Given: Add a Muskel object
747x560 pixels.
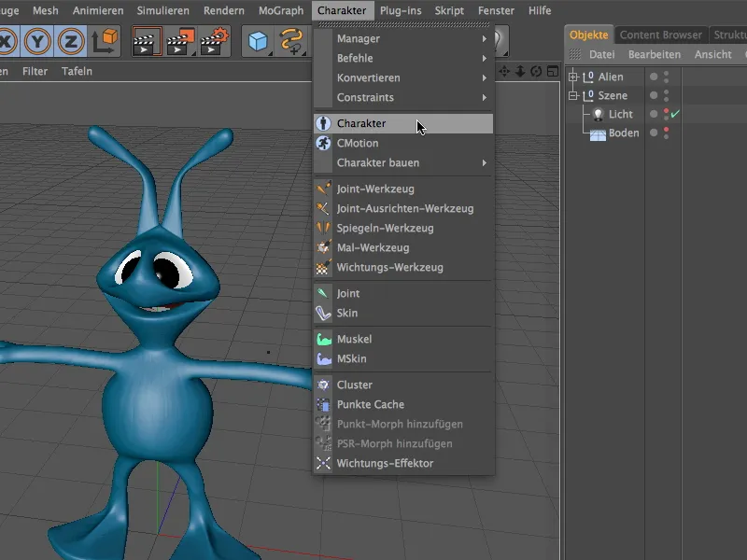Looking at the screenshot, I should pyautogui.click(x=403, y=340).
